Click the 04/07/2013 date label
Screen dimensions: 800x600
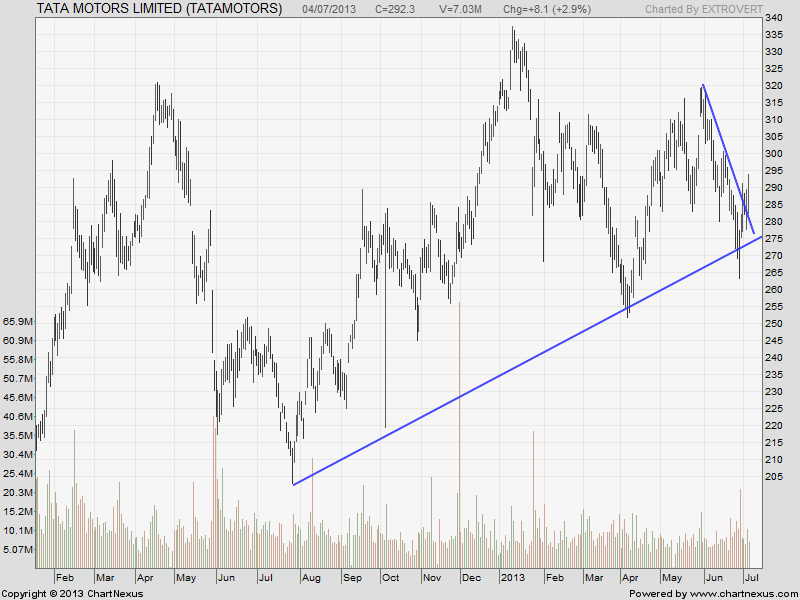329,8
